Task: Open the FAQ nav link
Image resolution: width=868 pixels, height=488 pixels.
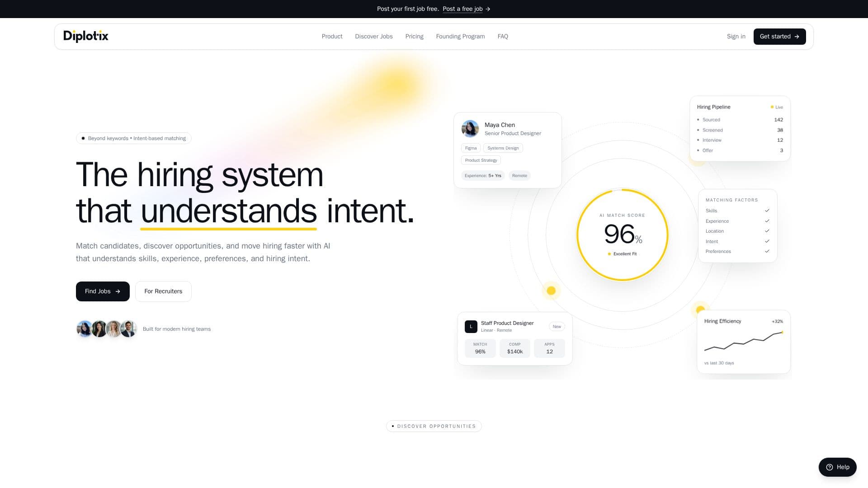Action: coord(503,37)
